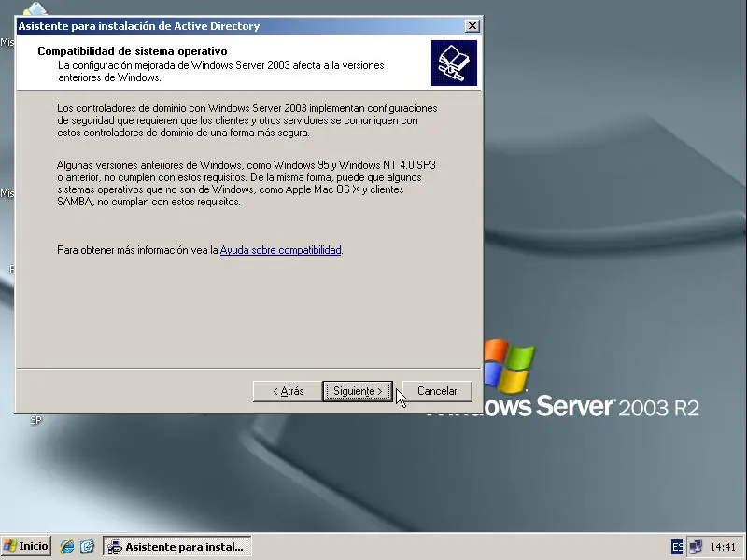
Task: Select the Asistente para instal... taskbar button
Action: [177, 547]
